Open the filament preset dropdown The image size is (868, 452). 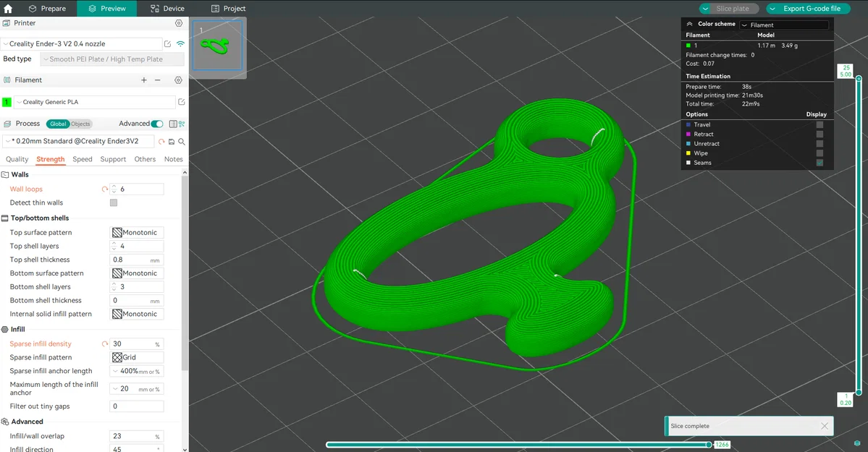click(95, 102)
